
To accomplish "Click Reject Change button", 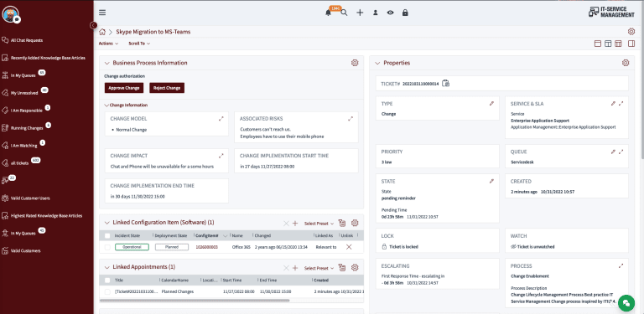I will click(167, 88).
